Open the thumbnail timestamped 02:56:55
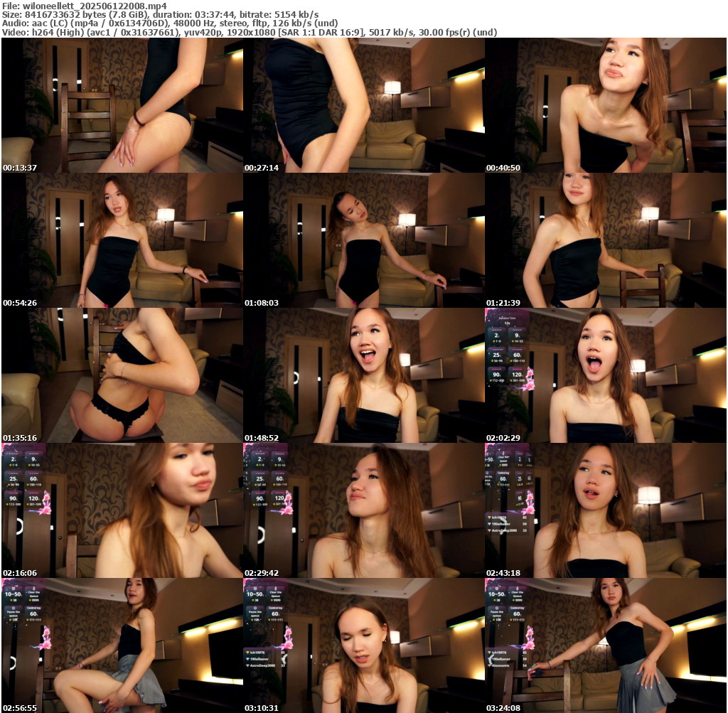This screenshot has height=713, width=728. [x=122, y=645]
